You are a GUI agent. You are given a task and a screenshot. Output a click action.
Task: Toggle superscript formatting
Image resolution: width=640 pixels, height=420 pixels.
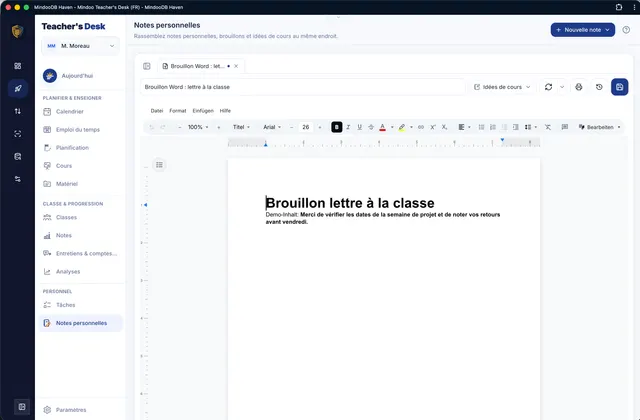click(x=433, y=127)
